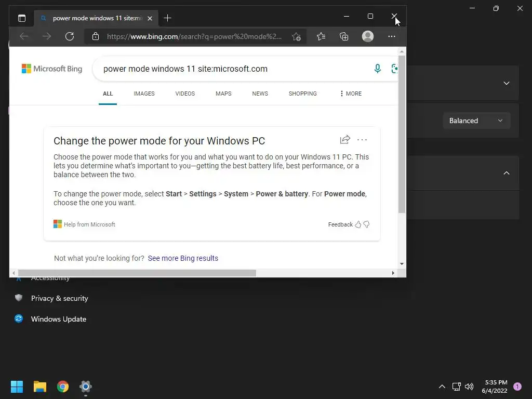The height and width of the screenshot is (399, 532).
Task: Open Privacy & security in Settings
Action: [51, 298]
